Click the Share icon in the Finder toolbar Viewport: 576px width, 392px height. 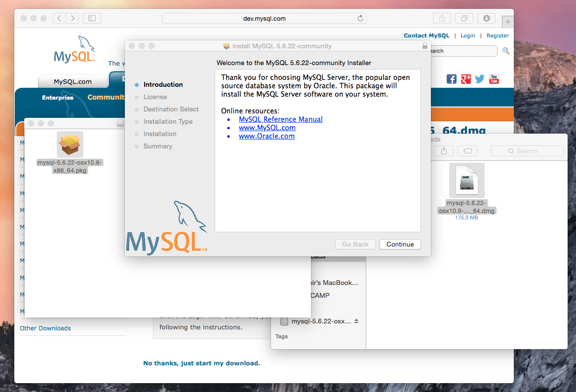tap(443, 151)
